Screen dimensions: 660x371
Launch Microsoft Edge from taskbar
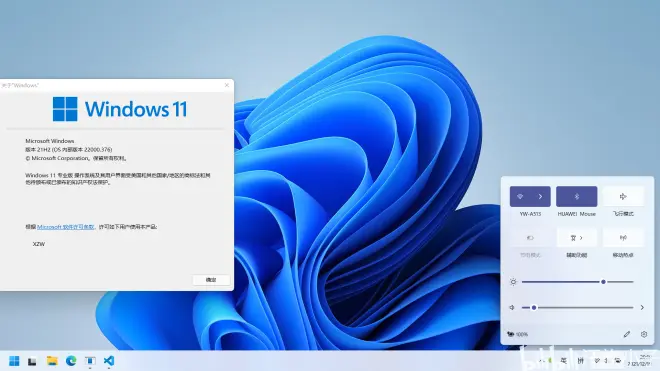click(x=71, y=361)
